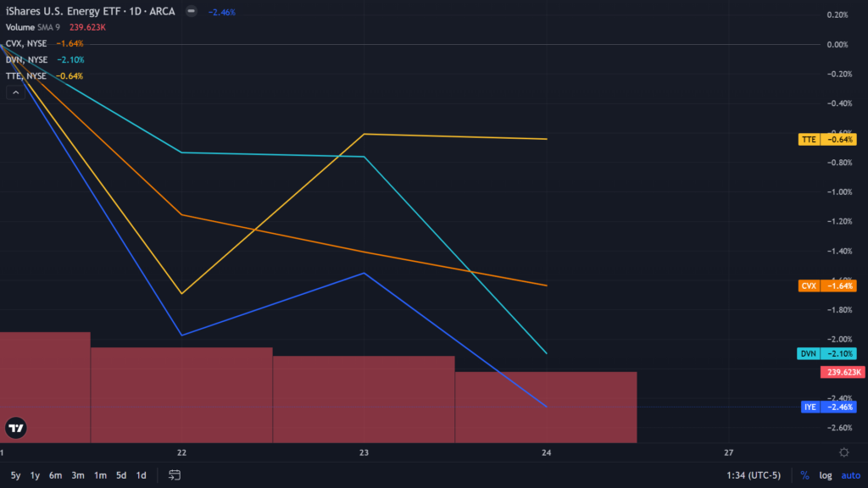The width and height of the screenshot is (868, 488).
Task: Click the 23 date on time axis
Action: (x=364, y=453)
